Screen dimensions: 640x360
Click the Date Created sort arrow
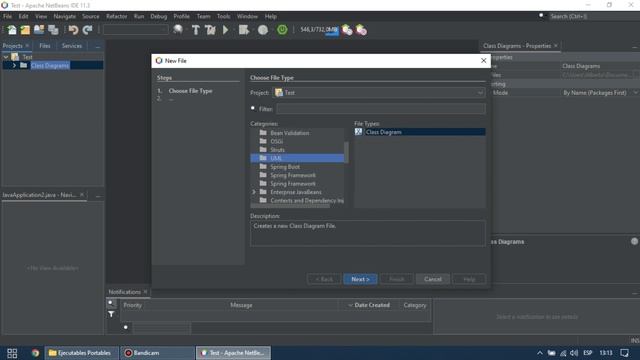pos(350,305)
